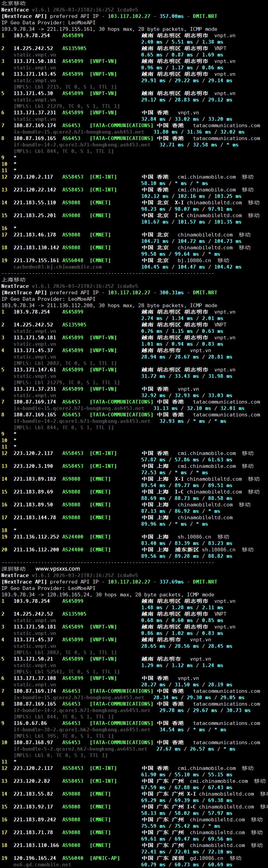Click hop IP 223.120.3.190
Screen dimensions: 268x868
[33, 466]
